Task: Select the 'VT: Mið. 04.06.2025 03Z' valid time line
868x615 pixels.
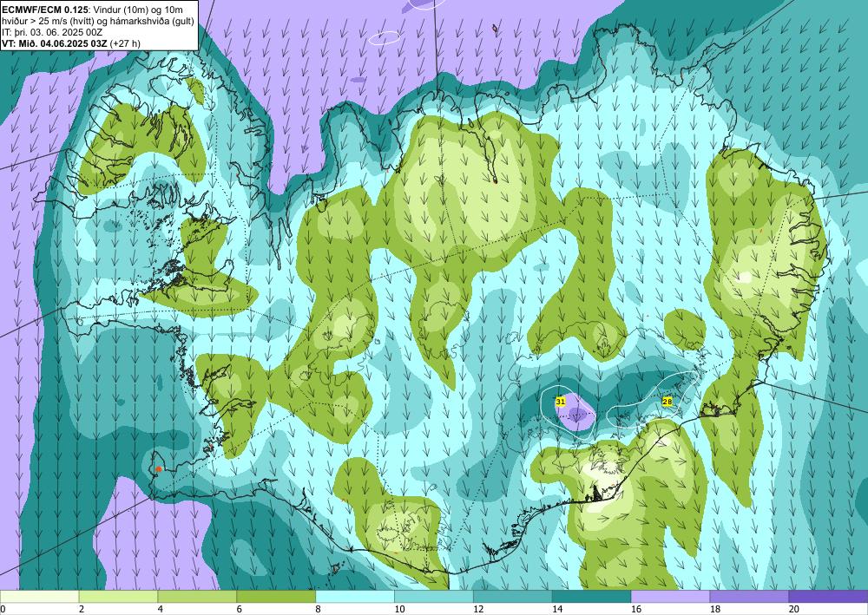Action: (71, 43)
